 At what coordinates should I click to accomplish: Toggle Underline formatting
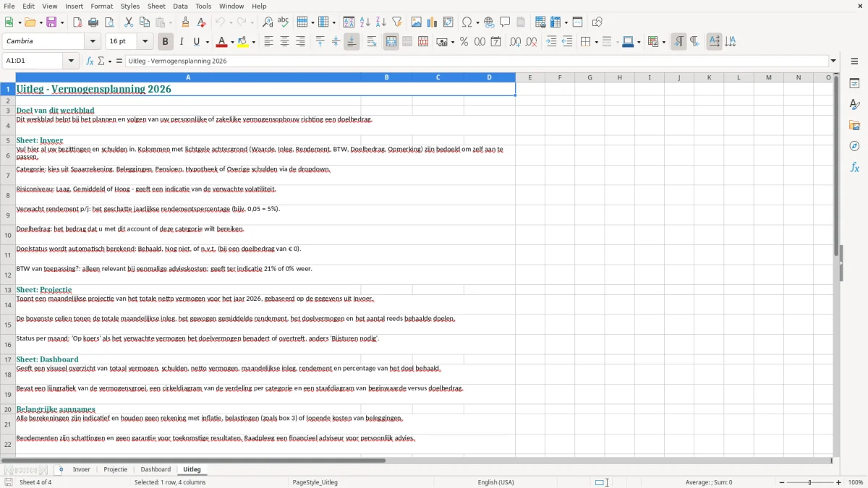pyautogui.click(x=196, y=42)
